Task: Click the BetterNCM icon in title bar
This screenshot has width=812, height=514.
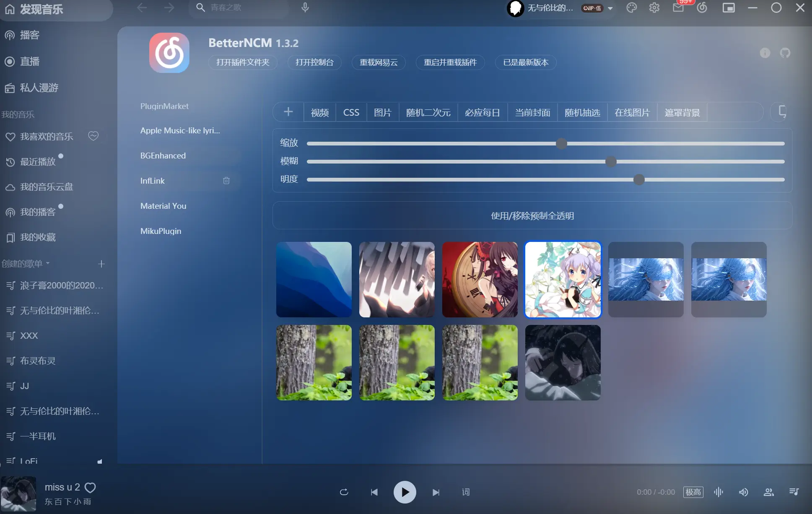Action: pyautogui.click(x=702, y=8)
